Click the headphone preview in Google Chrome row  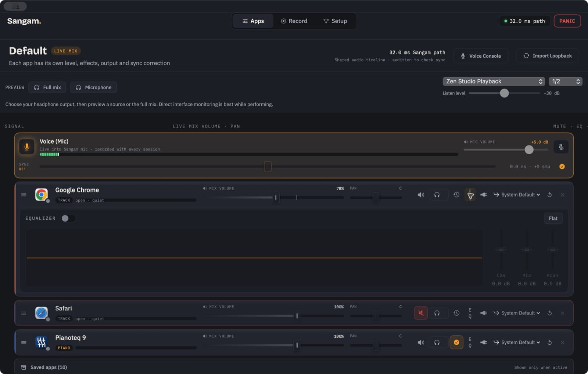(x=437, y=195)
